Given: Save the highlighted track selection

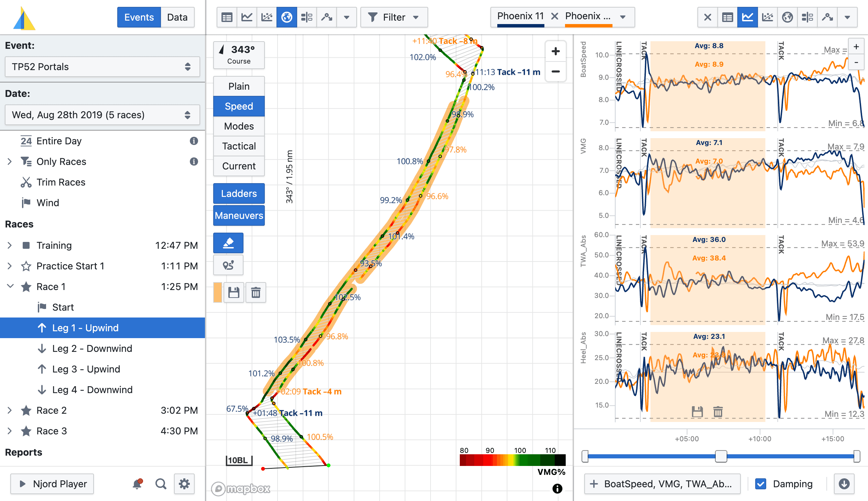Looking at the screenshot, I should click(234, 292).
